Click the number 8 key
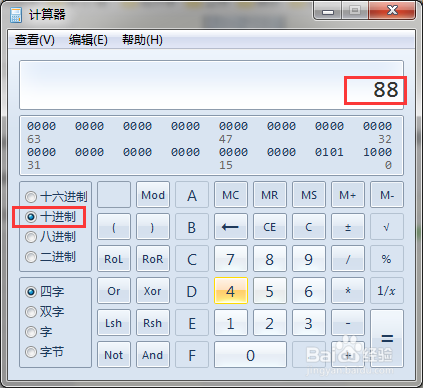This screenshot has height=388, width=423. (x=270, y=259)
